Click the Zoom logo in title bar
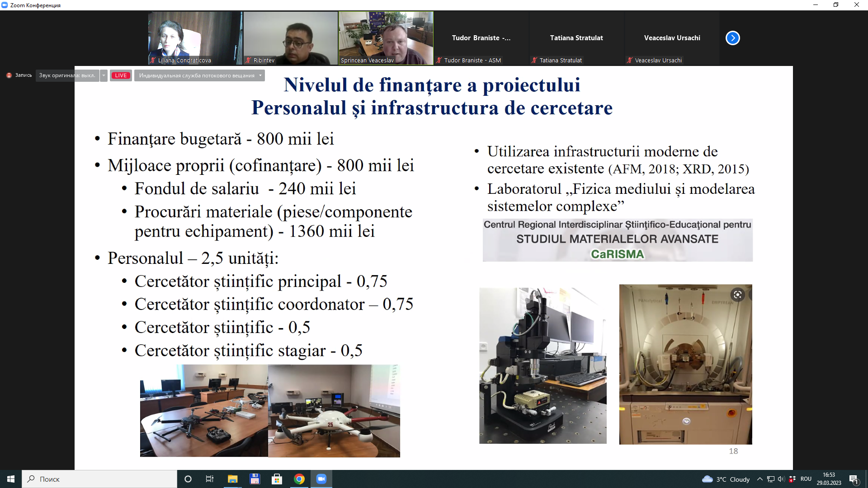868x488 pixels. coord(5,5)
